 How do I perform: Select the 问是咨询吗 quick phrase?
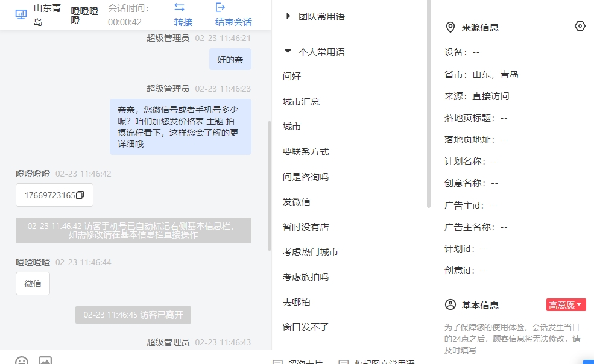click(306, 177)
